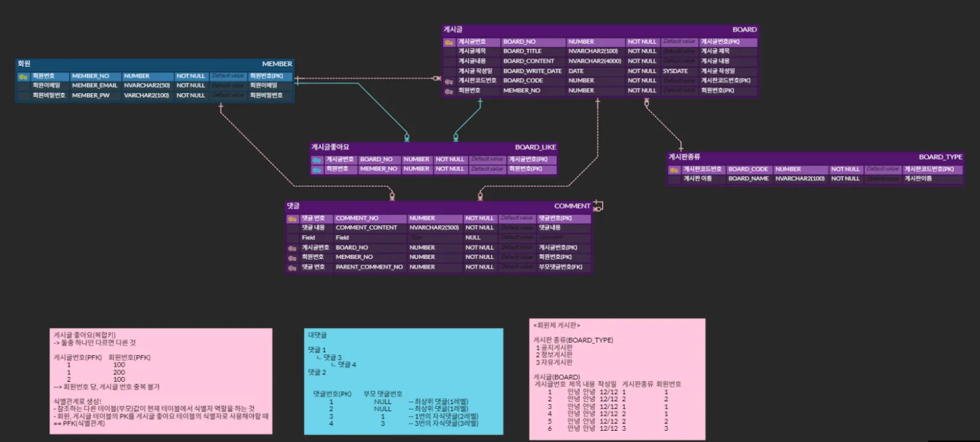Click the NVARCHAR2(4000) type of BOARD_CONTENT
980x442 pixels.
pyautogui.click(x=596, y=61)
